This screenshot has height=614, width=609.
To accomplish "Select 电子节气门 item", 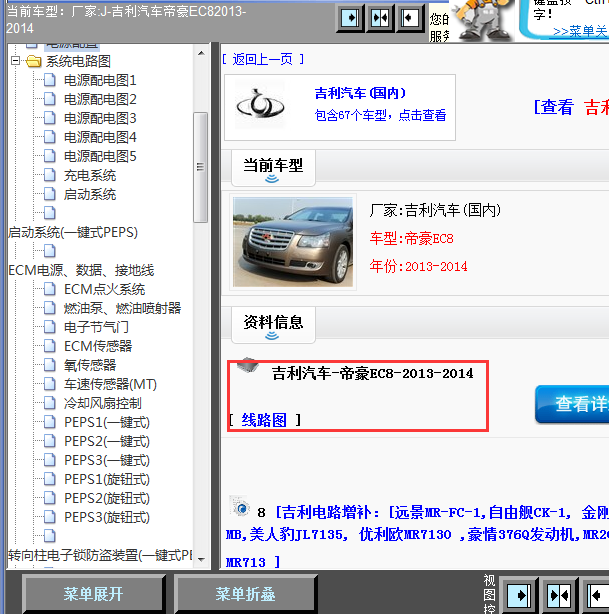I will pos(96,327).
